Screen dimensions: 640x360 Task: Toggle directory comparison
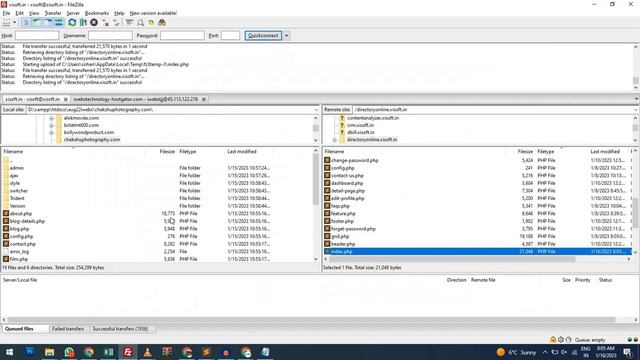coord(140,23)
